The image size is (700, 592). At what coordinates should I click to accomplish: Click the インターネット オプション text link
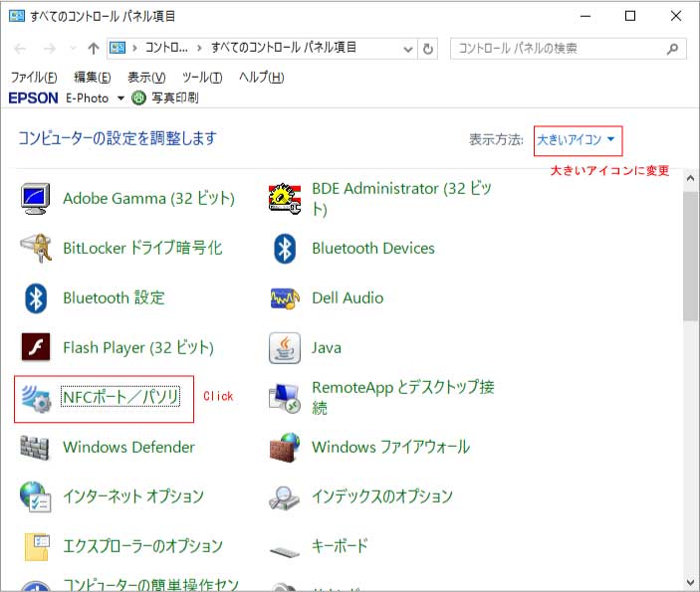click(133, 496)
